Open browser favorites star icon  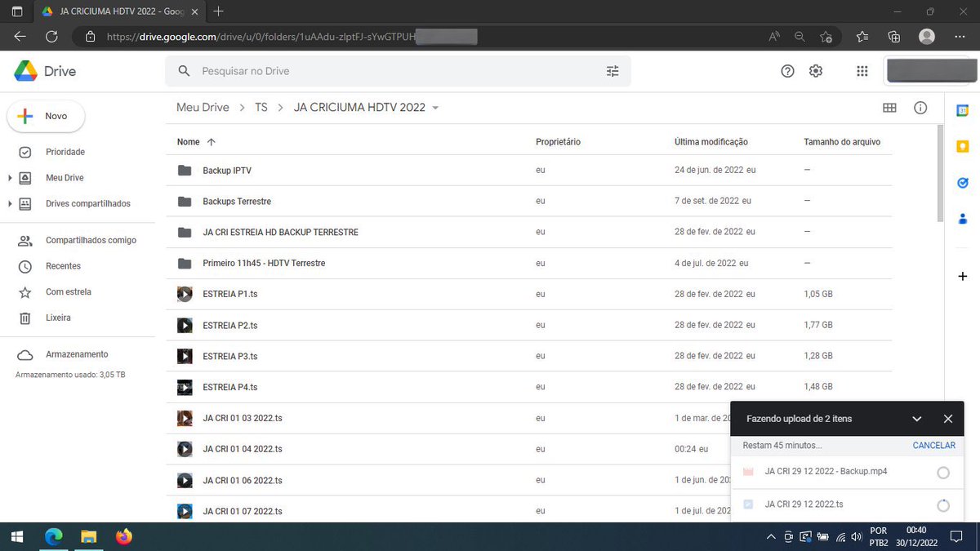(x=863, y=37)
